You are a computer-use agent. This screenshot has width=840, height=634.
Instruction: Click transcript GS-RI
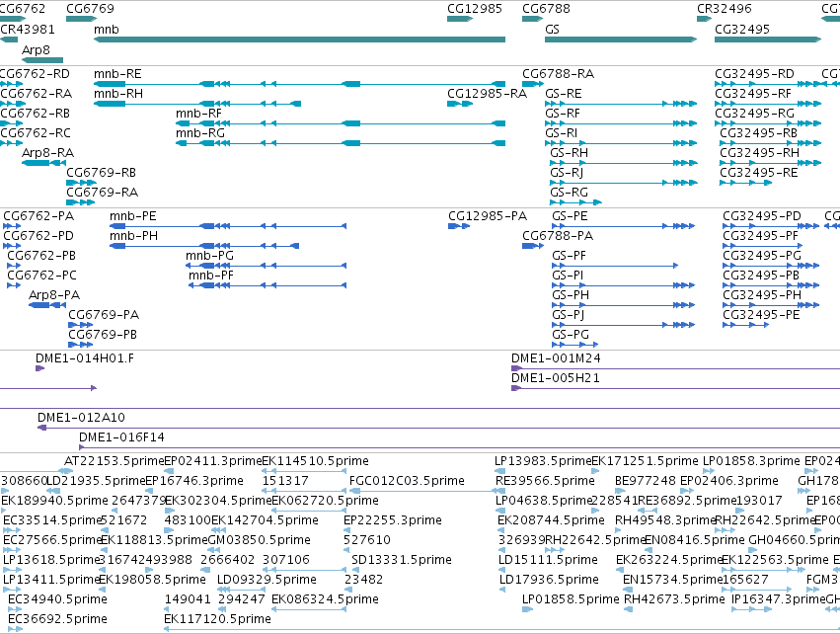pos(621,143)
